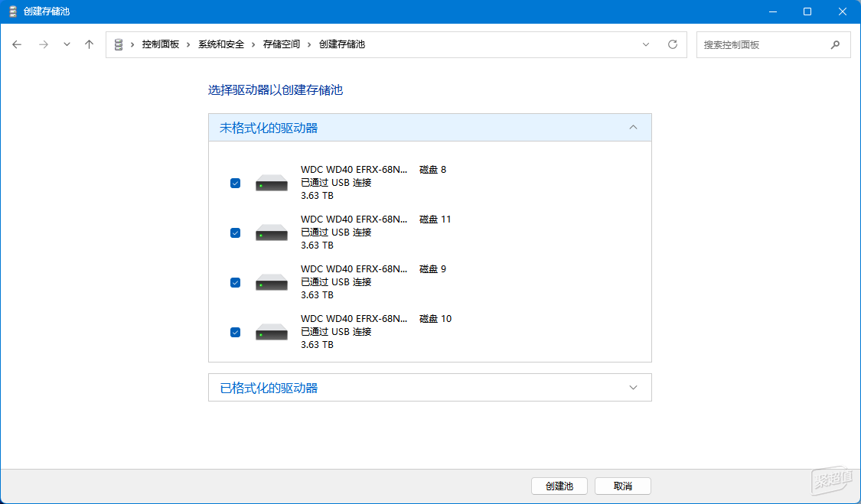This screenshot has height=504, width=861.
Task: Open chevron after 存储空间 breadcrumb
Action: [x=309, y=44]
